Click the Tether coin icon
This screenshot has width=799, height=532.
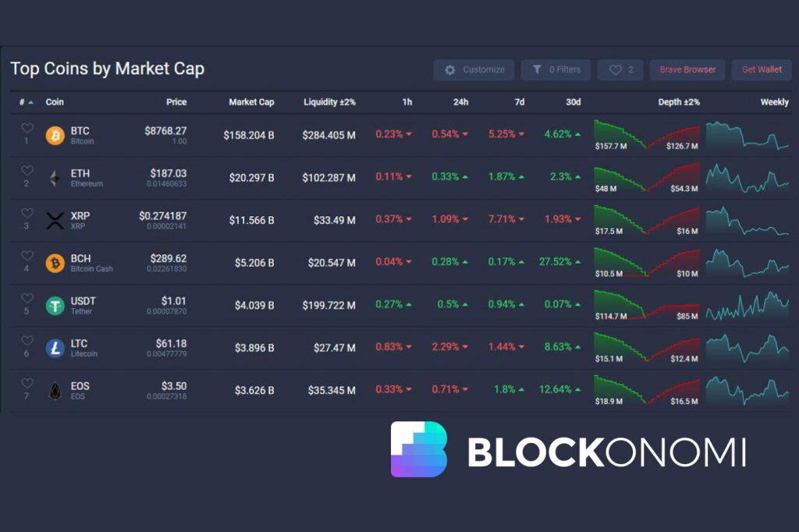point(55,306)
